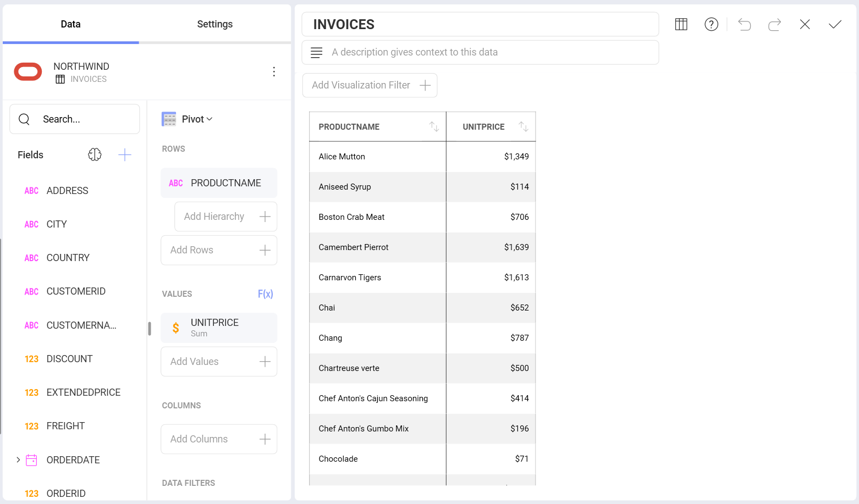859x504 pixels.
Task: Click the Add Hierarchy button
Action: [225, 217]
